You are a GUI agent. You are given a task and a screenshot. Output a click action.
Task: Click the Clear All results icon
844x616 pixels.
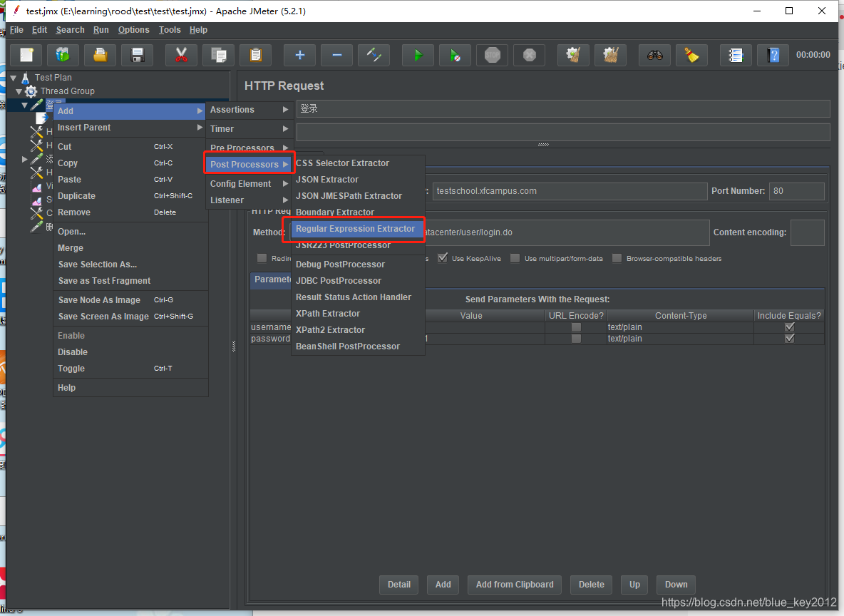coord(610,55)
